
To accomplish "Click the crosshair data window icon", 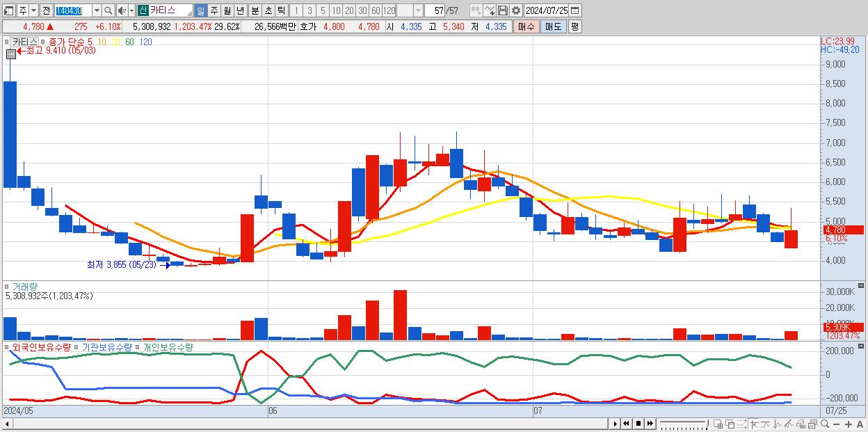I will click(x=719, y=424).
